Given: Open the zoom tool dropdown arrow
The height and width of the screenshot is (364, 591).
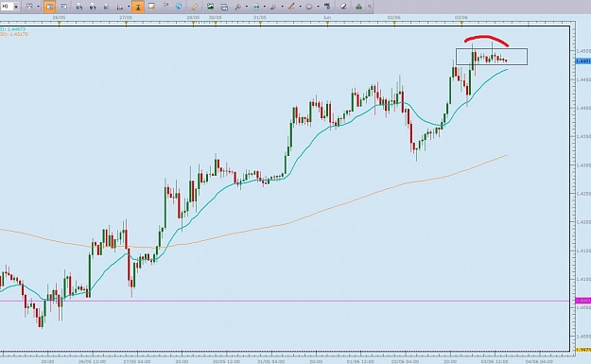Looking at the screenshot, I should (247, 7).
